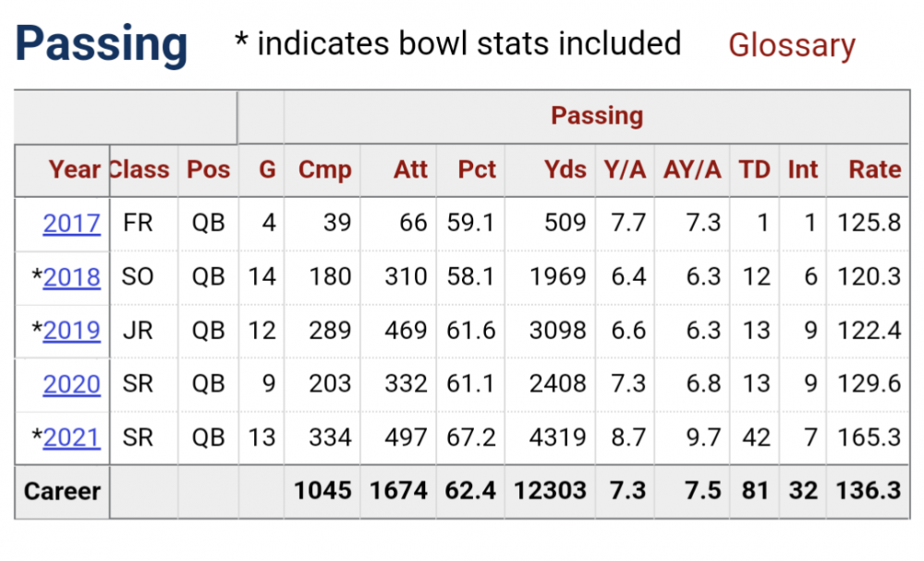Sort by Yds yards header
This screenshot has width=924, height=561.
(565, 170)
